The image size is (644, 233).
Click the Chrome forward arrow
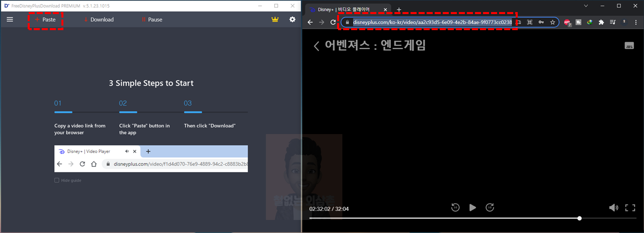click(x=322, y=22)
